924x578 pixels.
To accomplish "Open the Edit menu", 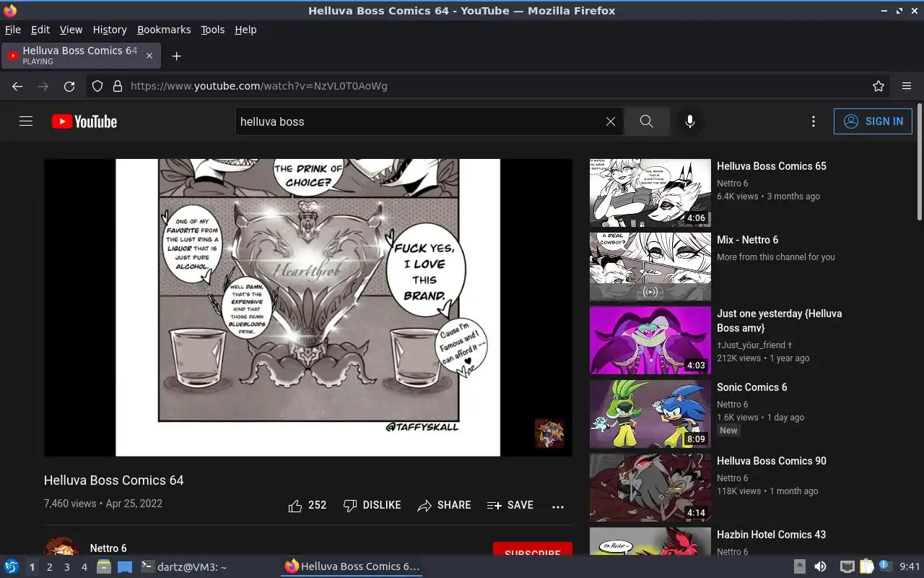I will [x=40, y=30].
